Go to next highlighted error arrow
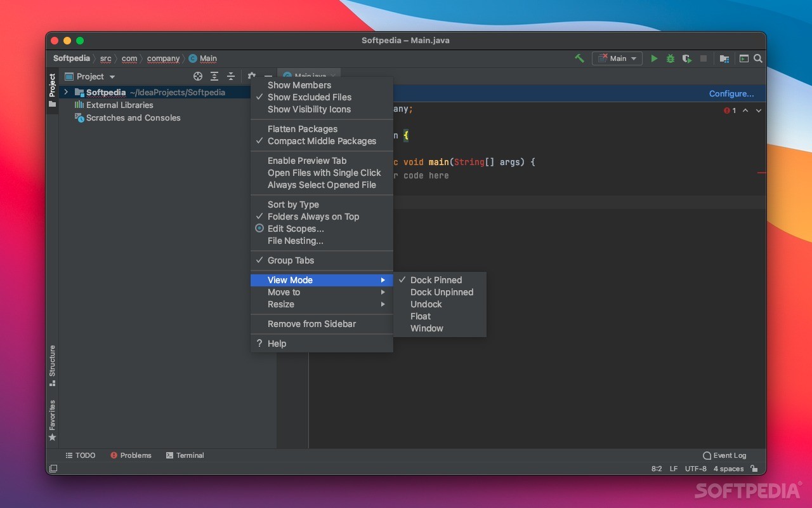 coord(759,110)
